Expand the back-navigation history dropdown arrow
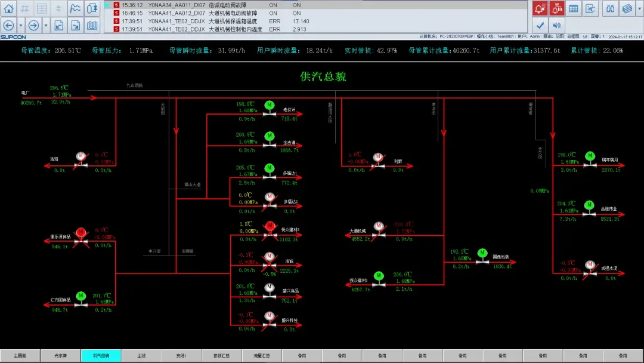Viewport: 644px width, 363px height. tap(21, 25)
